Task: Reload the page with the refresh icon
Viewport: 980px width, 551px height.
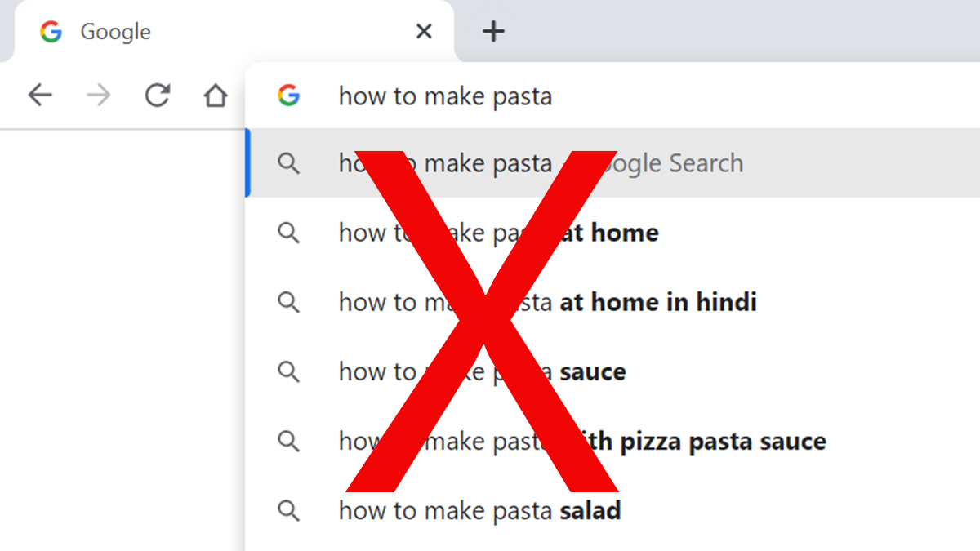Action: pyautogui.click(x=157, y=96)
